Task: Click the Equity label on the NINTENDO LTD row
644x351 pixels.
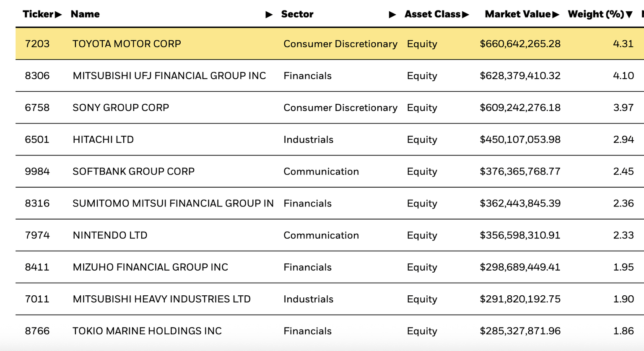Action: point(422,235)
